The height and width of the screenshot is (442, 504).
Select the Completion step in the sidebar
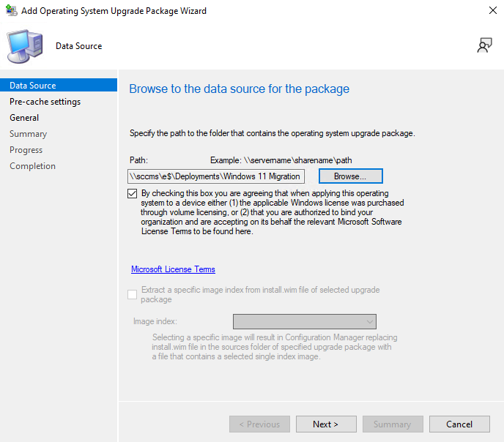tap(32, 166)
